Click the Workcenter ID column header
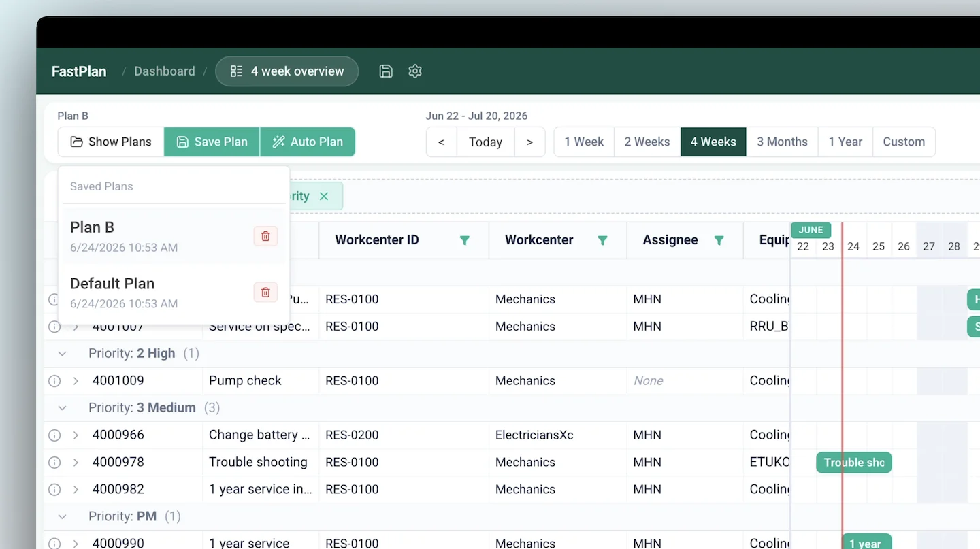 404,240
